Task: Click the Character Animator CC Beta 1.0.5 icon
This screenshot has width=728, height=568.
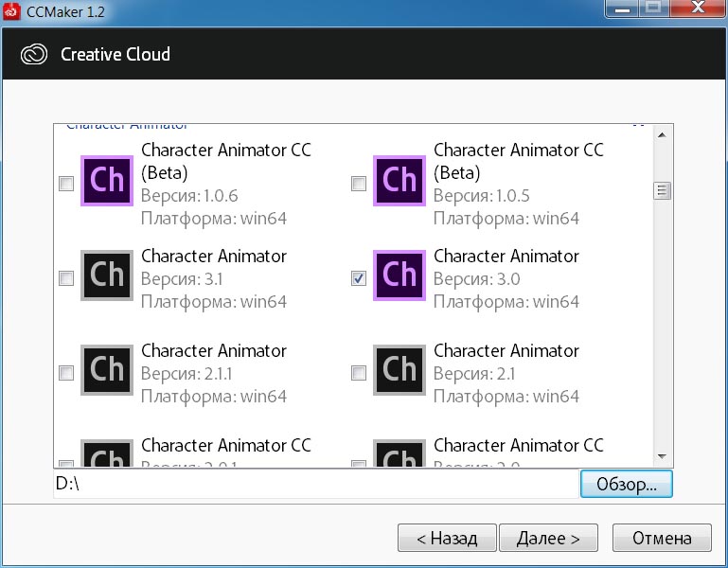Action: pyautogui.click(x=400, y=181)
